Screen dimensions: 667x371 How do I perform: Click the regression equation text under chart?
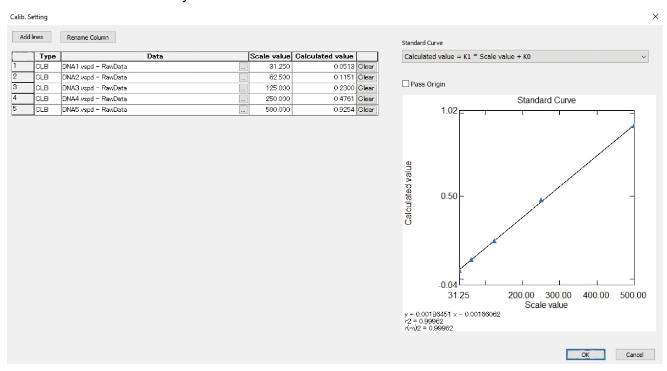(x=452, y=314)
